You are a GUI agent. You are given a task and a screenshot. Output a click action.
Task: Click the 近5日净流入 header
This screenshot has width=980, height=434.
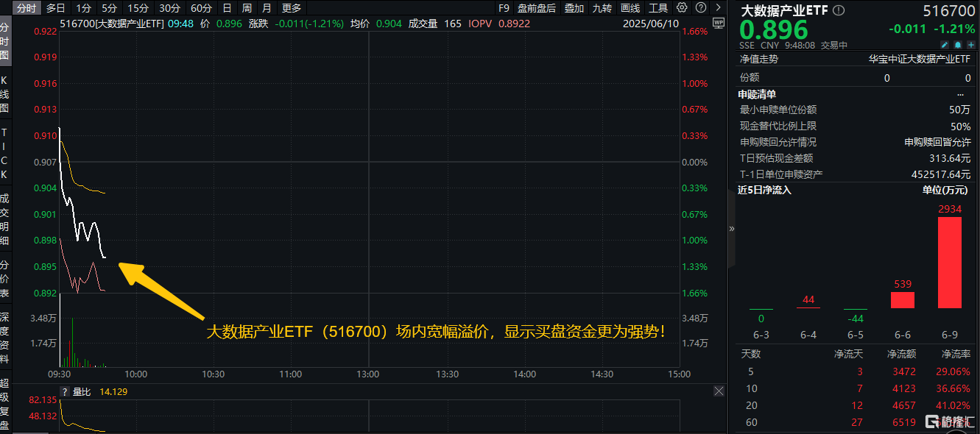pyautogui.click(x=764, y=190)
